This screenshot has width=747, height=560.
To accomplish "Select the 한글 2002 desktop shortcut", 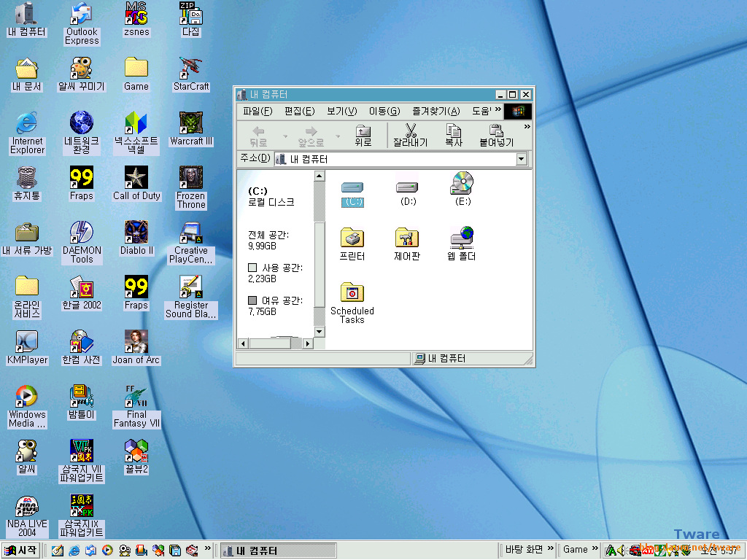I will tap(82, 293).
